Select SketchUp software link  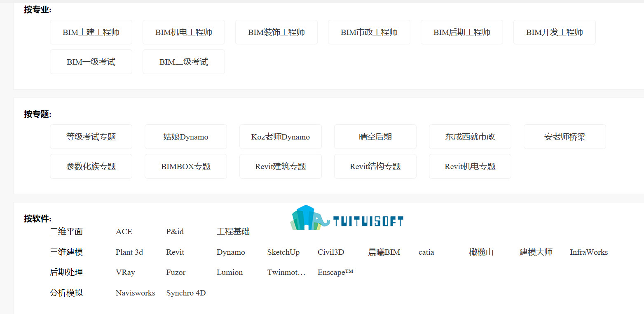tap(283, 252)
